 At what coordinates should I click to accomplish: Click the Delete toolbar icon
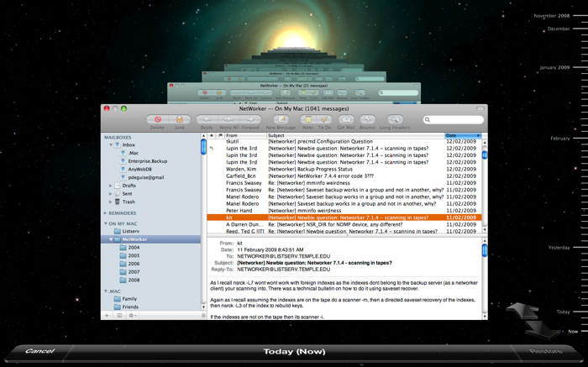(158, 119)
